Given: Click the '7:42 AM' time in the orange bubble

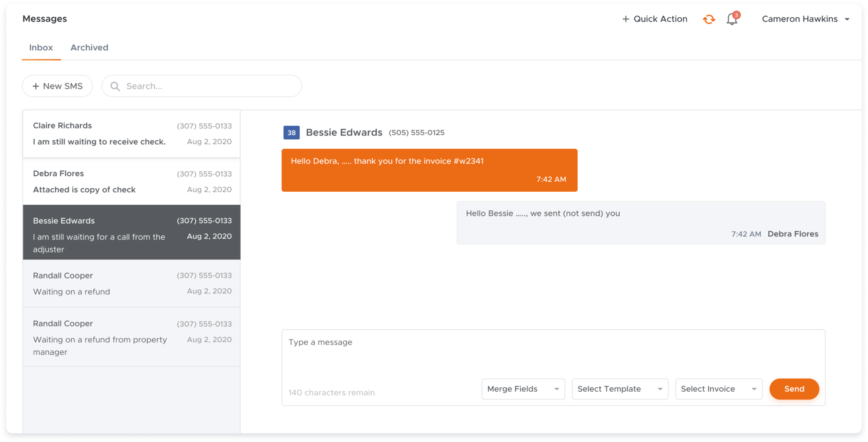Looking at the screenshot, I should click(551, 179).
